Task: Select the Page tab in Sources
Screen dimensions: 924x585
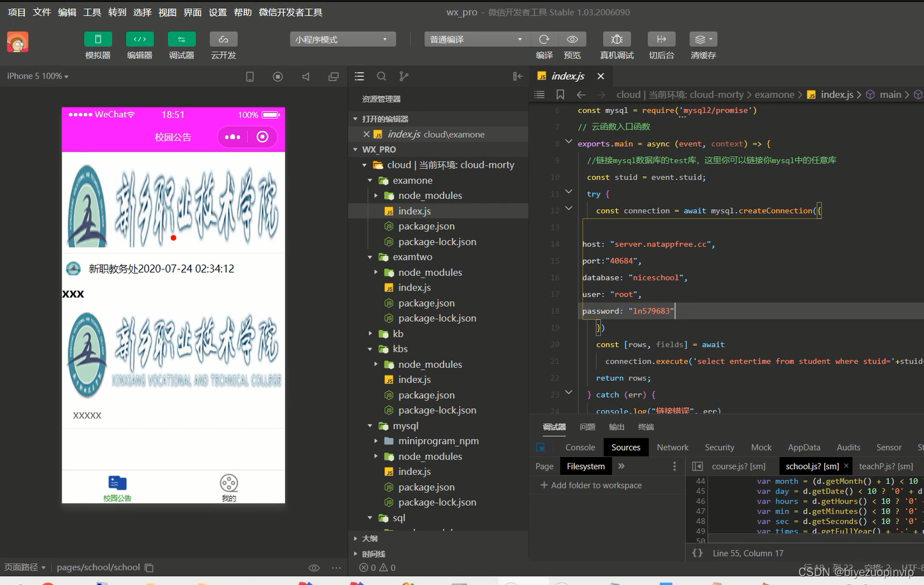Action: click(544, 467)
